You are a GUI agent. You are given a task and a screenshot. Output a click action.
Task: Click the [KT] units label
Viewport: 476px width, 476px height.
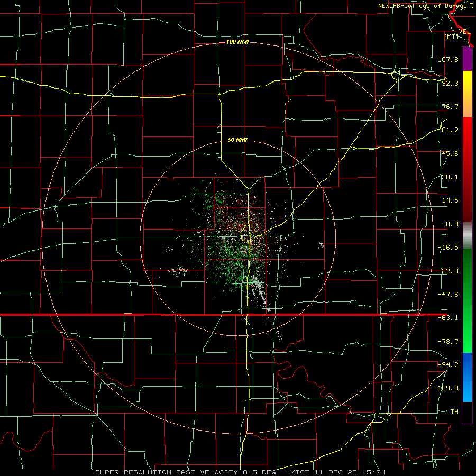pos(451,36)
